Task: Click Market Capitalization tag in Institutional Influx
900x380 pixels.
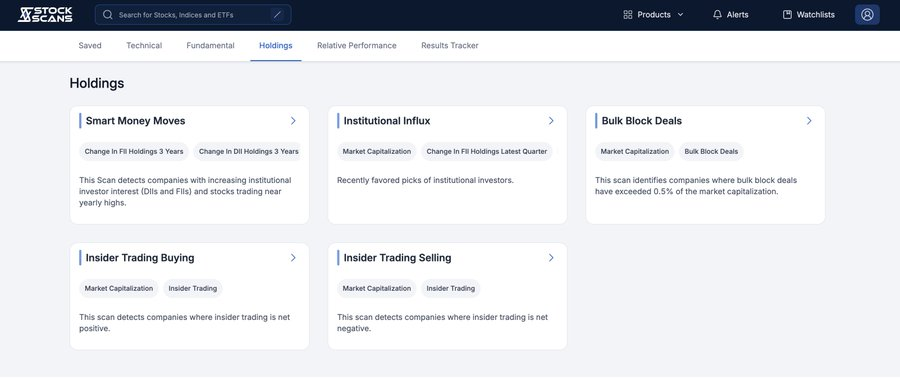Action: click(377, 152)
